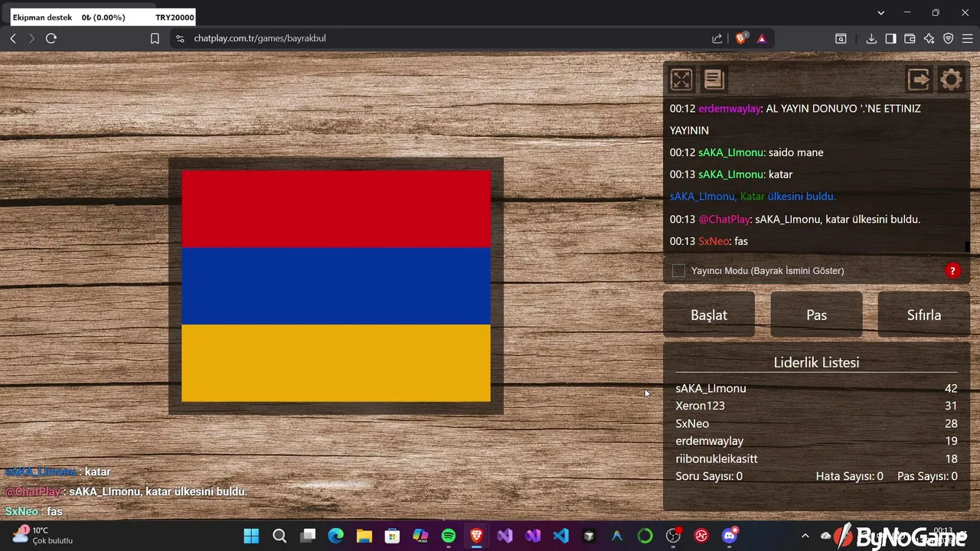Open Brave VPN shield icon
This screenshot has height=551, width=980.
point(948,38)
